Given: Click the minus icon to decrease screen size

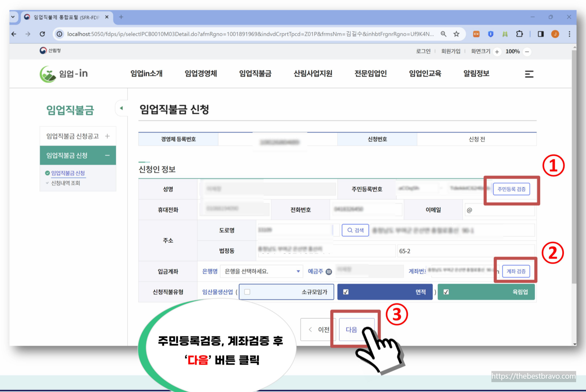Looking at the screenshot, I should [x=527, y=52].
